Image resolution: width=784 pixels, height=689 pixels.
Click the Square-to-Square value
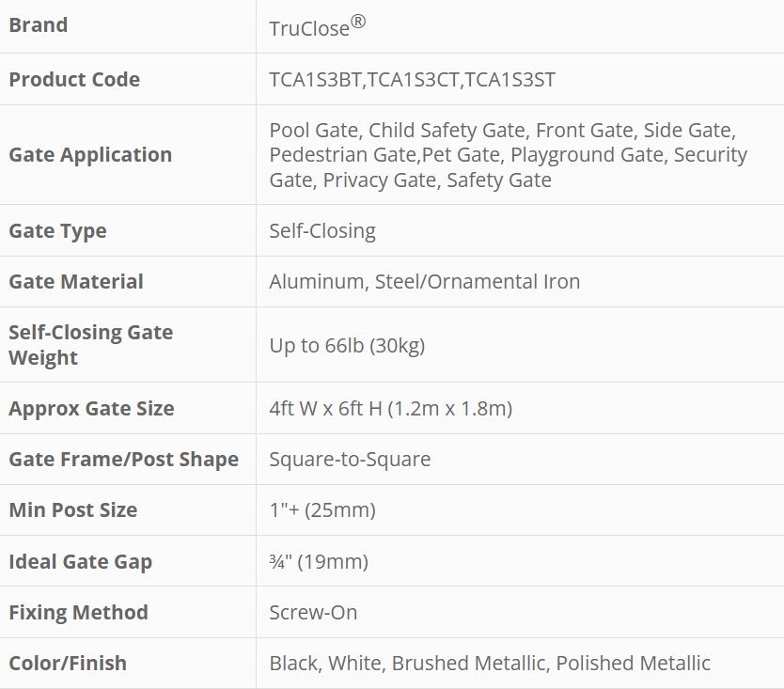pyautogui.click(x=350, y=460)
